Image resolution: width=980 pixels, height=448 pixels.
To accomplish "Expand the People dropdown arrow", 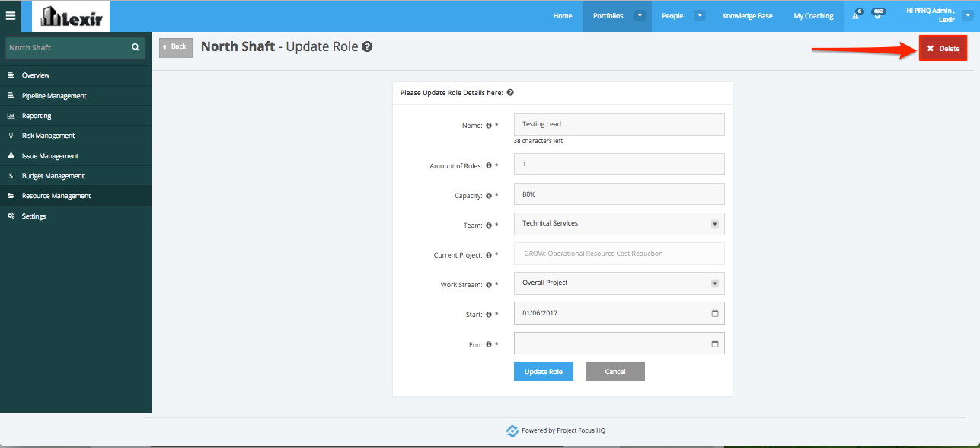I will pyautogui.click(x=700, y=15).
